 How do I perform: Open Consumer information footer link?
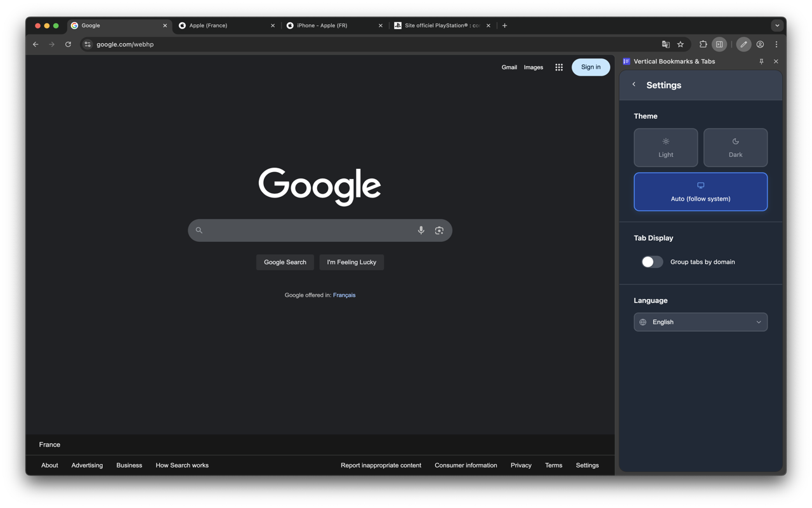466,465
